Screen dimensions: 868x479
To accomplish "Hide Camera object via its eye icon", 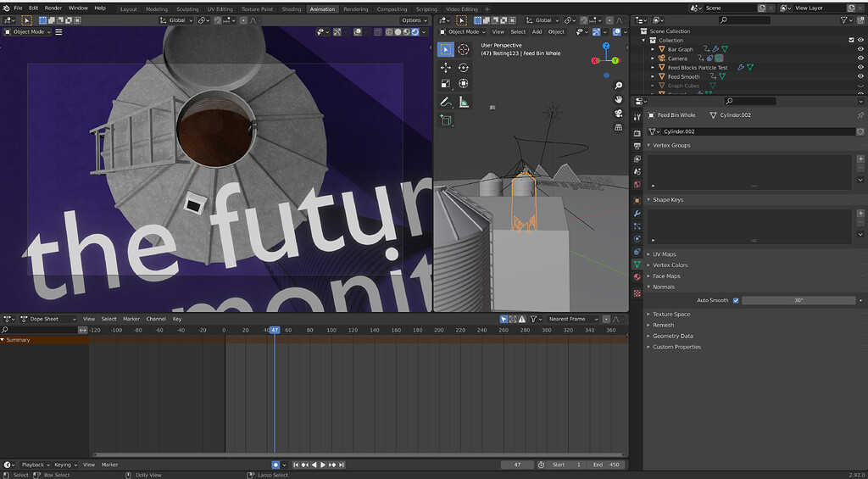I will click(x=860, y=58).
